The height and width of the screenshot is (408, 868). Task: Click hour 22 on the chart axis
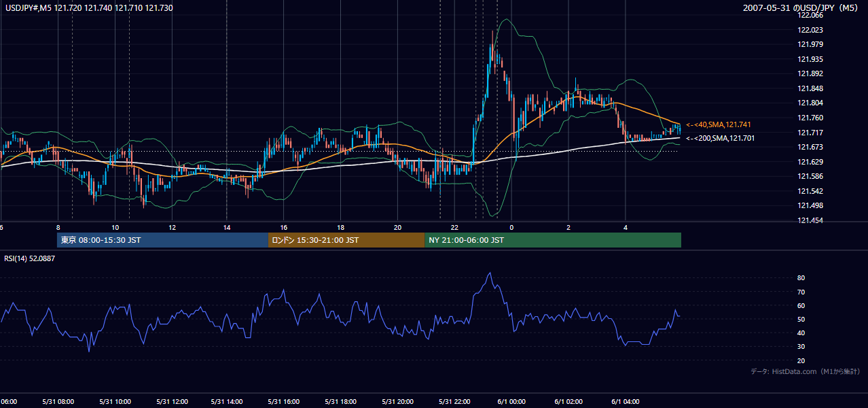454,227
